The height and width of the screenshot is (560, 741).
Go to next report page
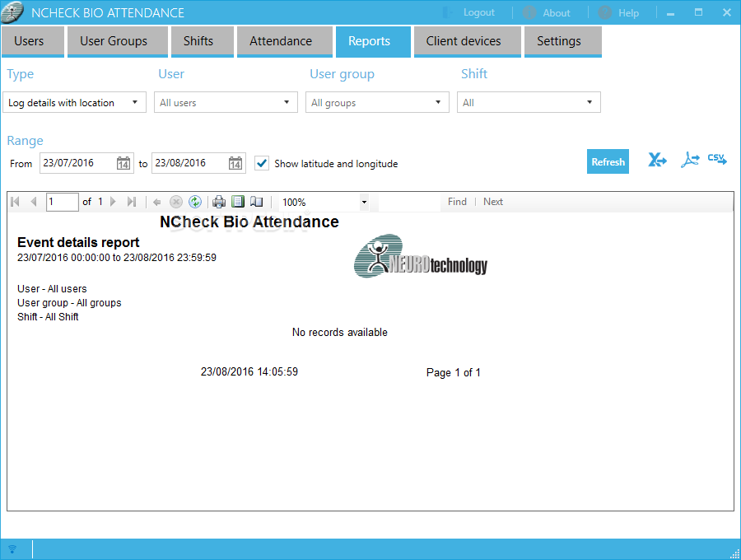pos(113,202)
